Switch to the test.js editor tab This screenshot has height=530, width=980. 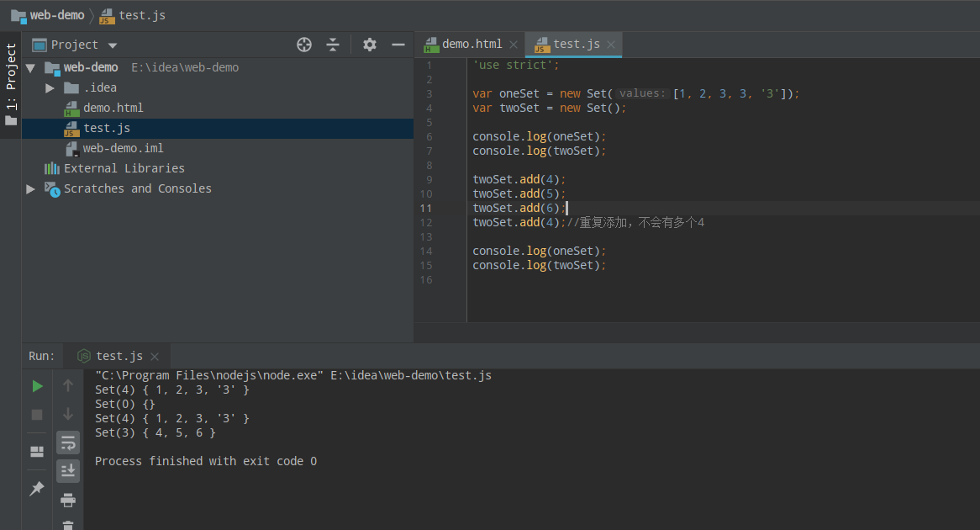[577, 44]
